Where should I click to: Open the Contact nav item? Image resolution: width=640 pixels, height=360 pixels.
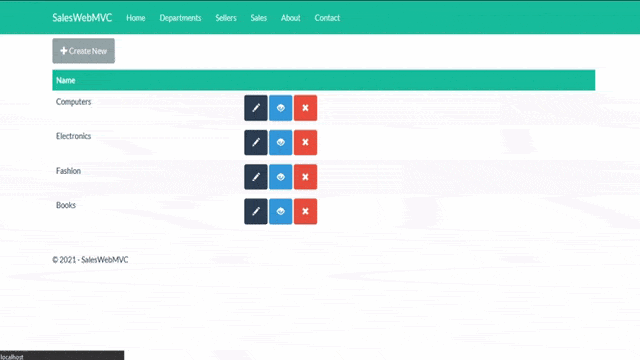[x=327, y=18]
